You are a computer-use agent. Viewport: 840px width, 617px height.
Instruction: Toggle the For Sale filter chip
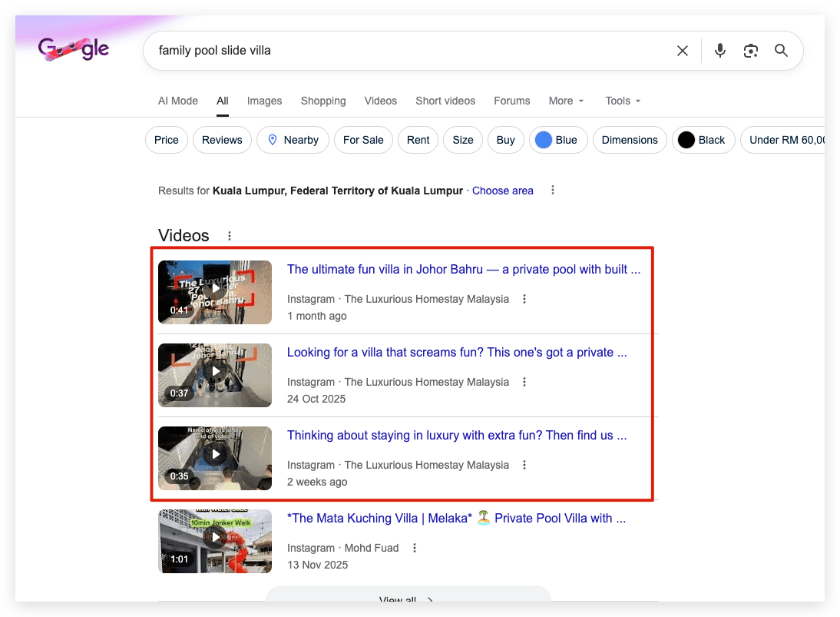click(x=363, y=140)
